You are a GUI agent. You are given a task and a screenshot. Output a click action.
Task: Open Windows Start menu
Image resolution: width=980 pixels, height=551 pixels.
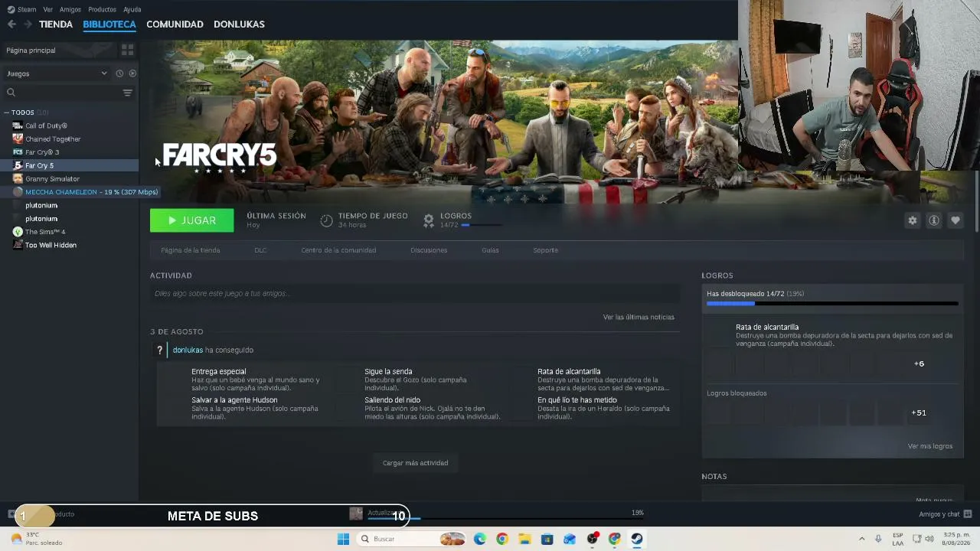[x=343, y=539]
